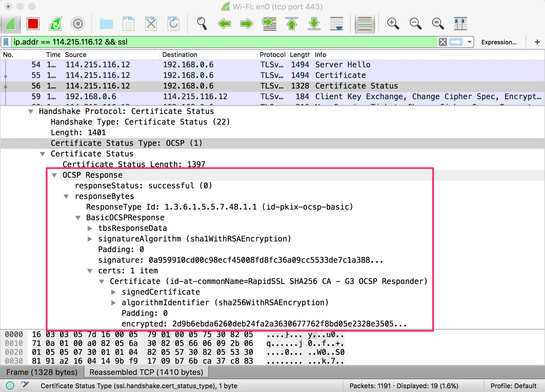Collapse the responseBytes node
The image size is (545, 392).
[66, 196]
